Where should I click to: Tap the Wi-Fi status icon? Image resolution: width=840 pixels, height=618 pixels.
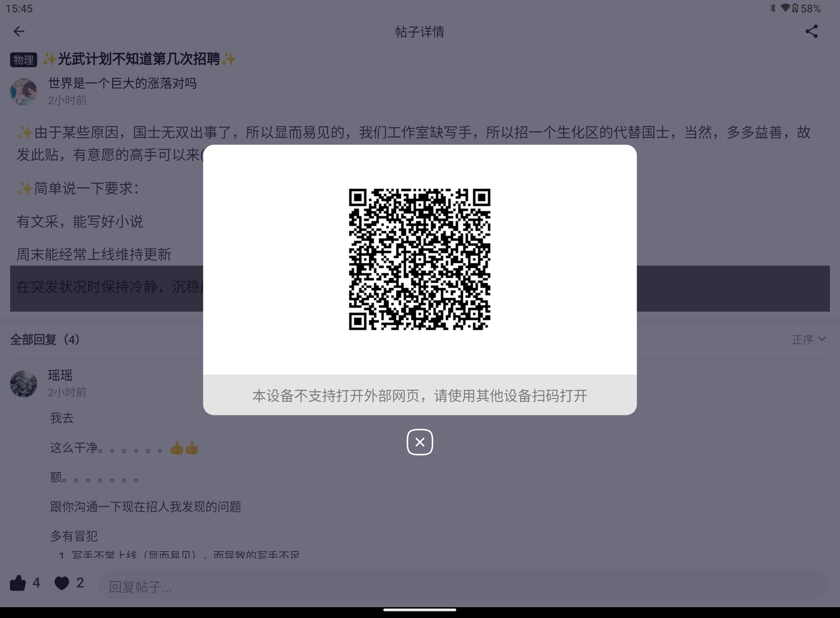(785, 8)
